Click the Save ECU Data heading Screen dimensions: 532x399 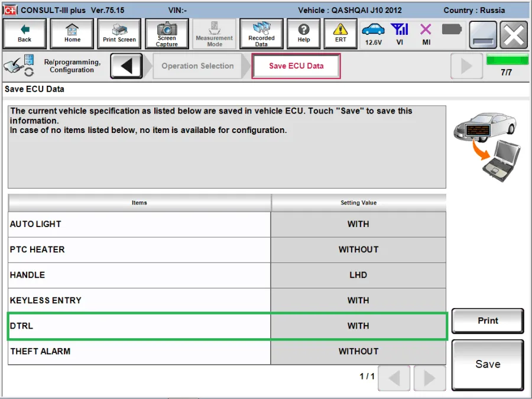tap(34, 89)
